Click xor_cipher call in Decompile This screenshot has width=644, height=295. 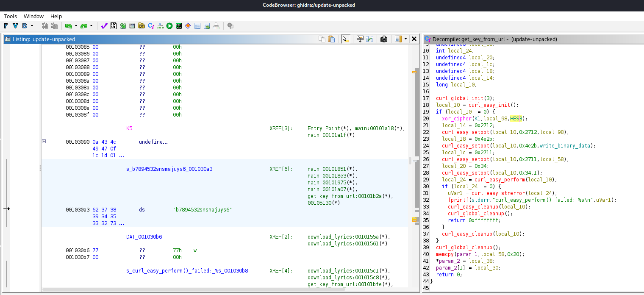point(457,119)
